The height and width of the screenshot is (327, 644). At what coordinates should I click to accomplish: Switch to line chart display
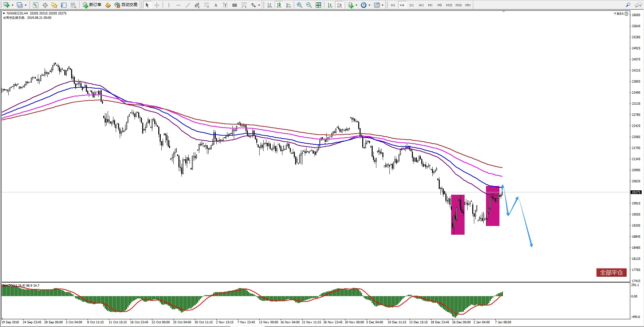(288, 5)
